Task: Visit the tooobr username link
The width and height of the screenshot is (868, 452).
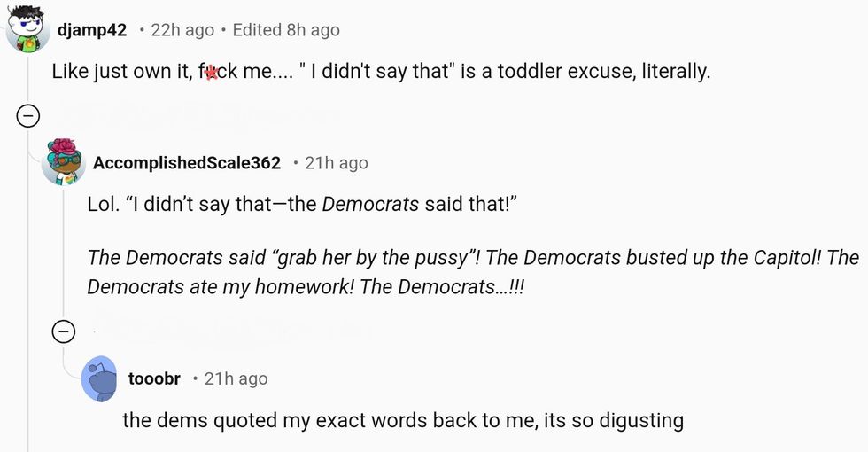Action: (x=154, y=378)
